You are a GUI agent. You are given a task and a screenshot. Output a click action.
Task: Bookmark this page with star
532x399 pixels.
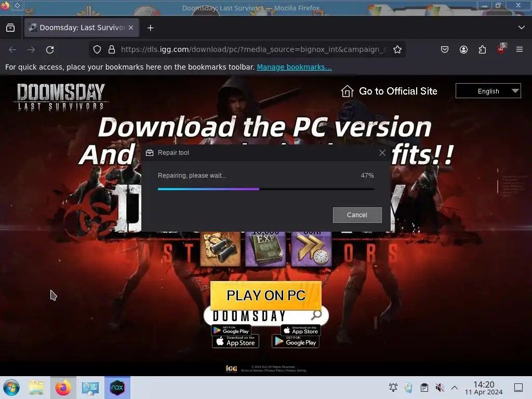point(397,49)
